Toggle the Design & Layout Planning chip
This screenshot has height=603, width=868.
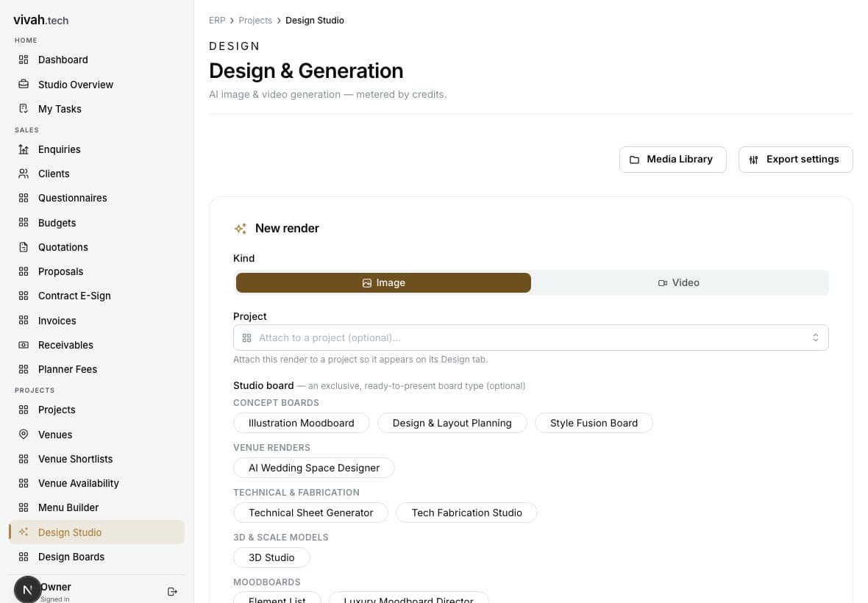tap(452, 424)
